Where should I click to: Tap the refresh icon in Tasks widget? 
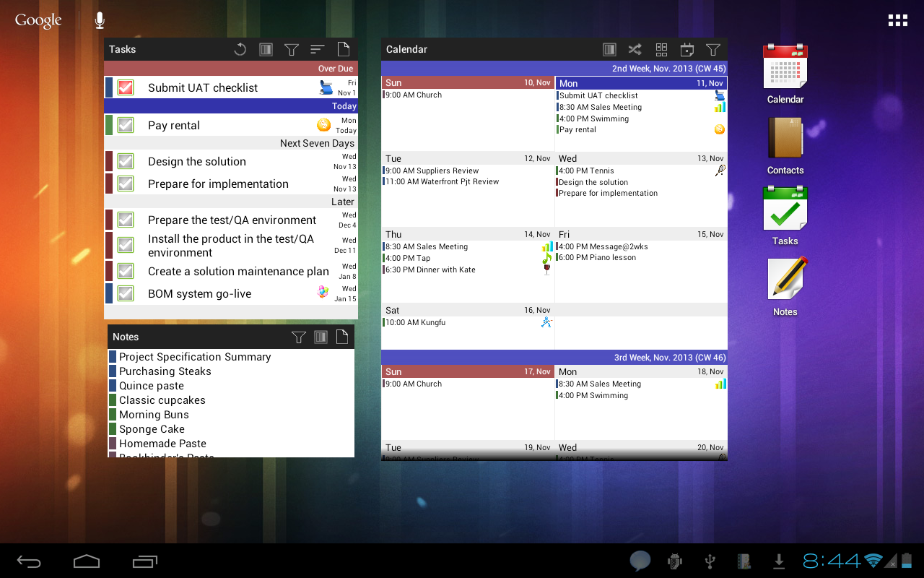coord(240,49)
